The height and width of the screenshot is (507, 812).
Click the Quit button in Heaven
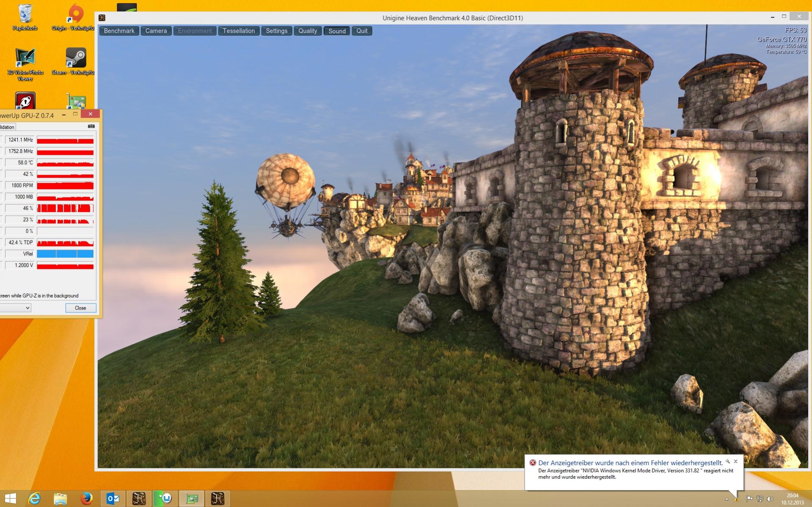point(362,31)
